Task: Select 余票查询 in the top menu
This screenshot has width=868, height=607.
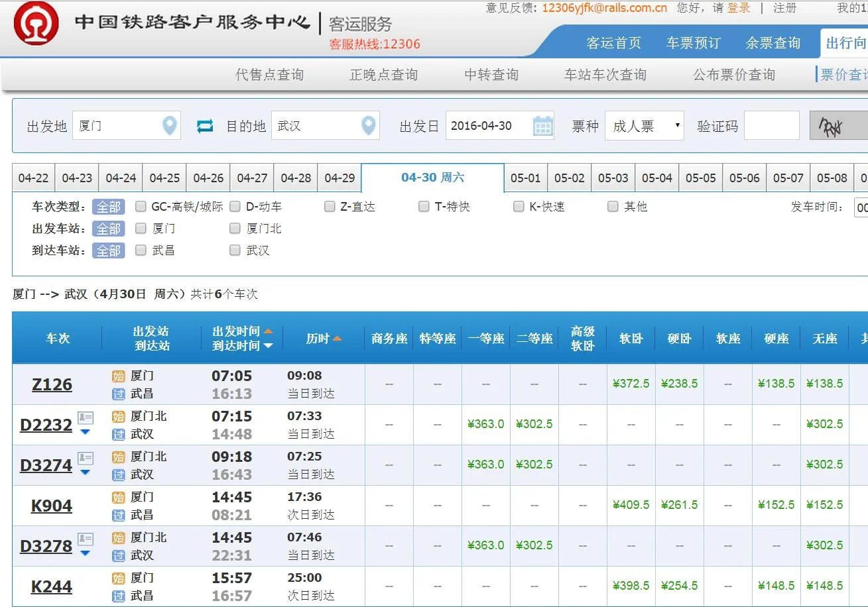Action: click(773, 42)
